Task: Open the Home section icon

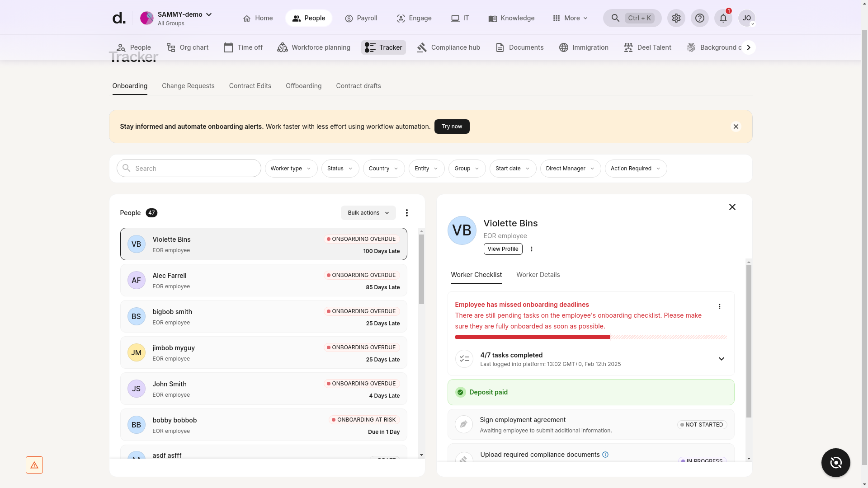Action: [247, 18]
